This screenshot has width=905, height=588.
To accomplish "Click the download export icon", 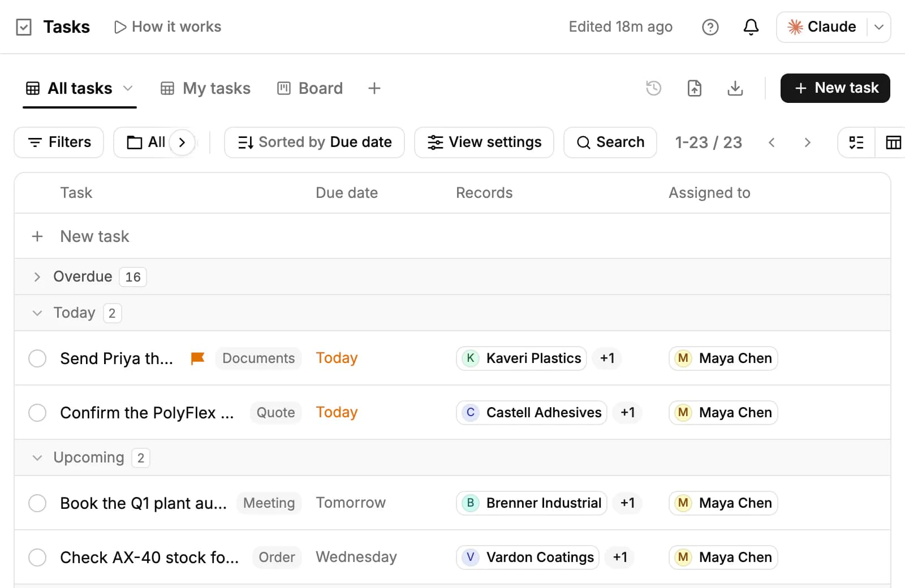I will [735, 88].
